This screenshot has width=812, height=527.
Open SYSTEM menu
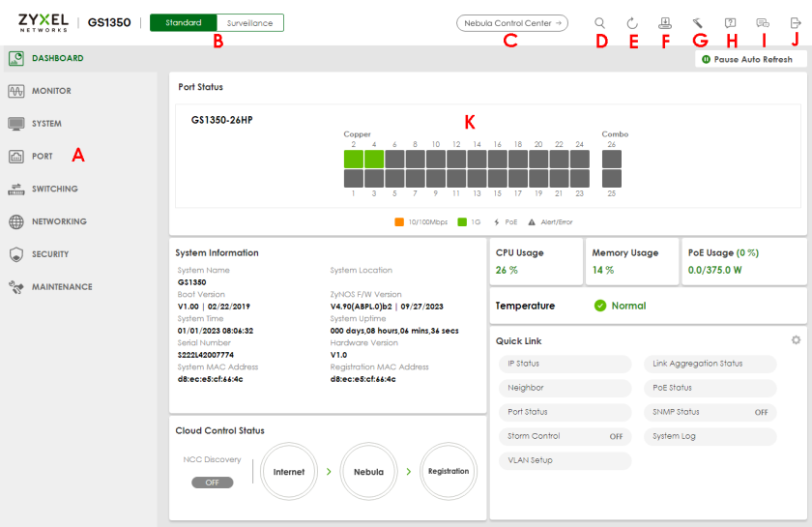click(46, 124)
